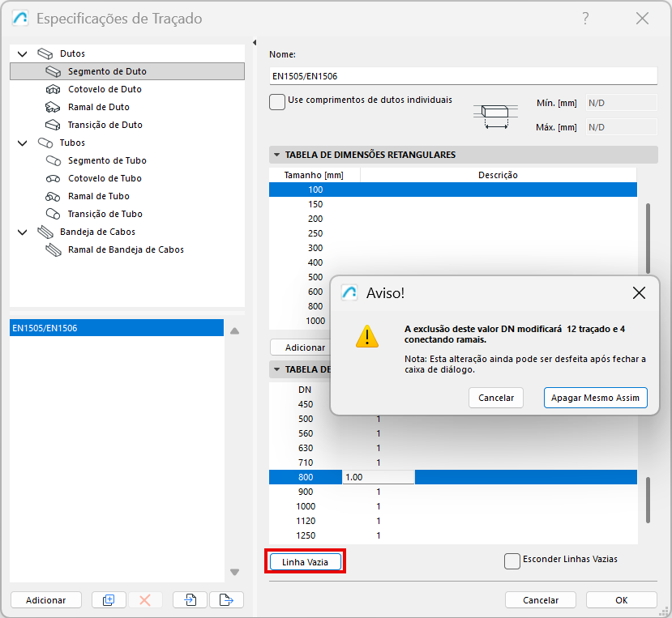The image size is (672, 618).
Task: Click Adicionar at the bottom left
Action: coord(46,600)
